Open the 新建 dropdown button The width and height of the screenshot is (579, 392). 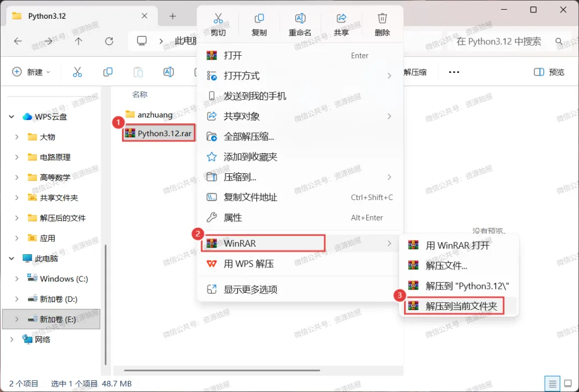pos(31,72)
